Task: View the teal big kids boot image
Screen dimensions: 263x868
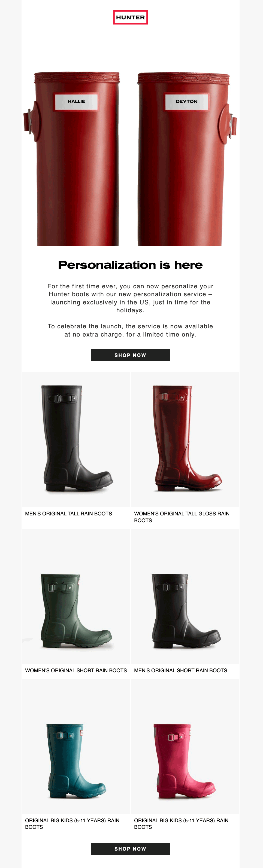Action: 76,746
